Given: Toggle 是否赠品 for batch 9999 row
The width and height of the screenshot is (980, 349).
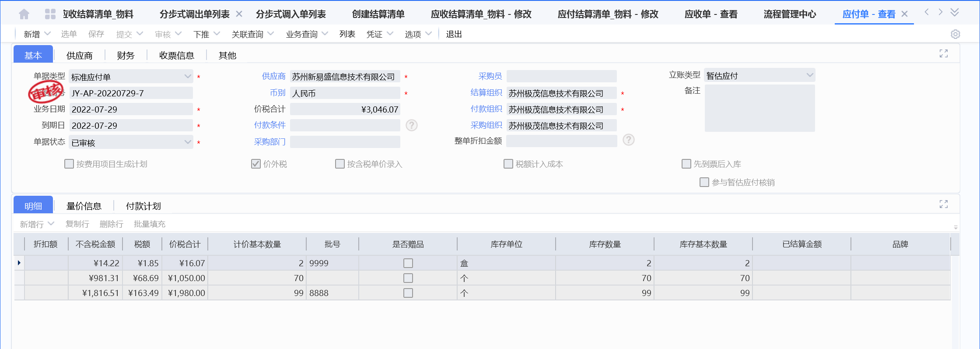Looking at the screenshot, I should 408,263.
